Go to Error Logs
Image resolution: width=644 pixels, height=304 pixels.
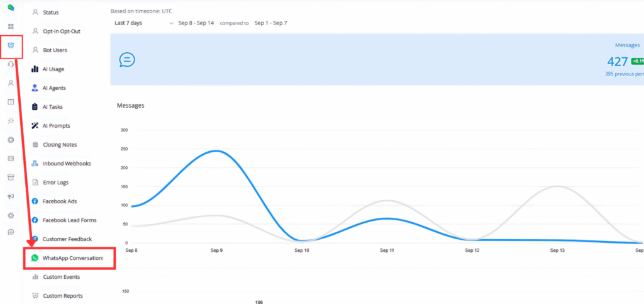[x=55, y=183]
